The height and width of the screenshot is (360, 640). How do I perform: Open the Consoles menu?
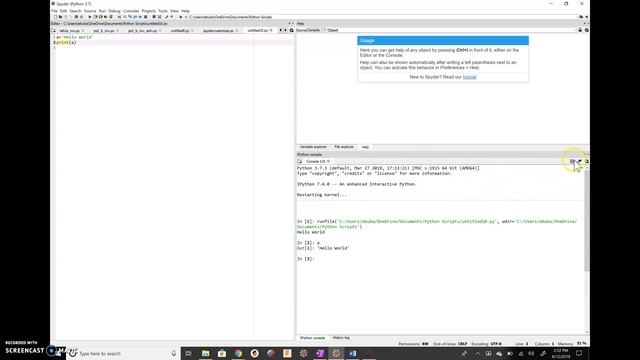131,11
